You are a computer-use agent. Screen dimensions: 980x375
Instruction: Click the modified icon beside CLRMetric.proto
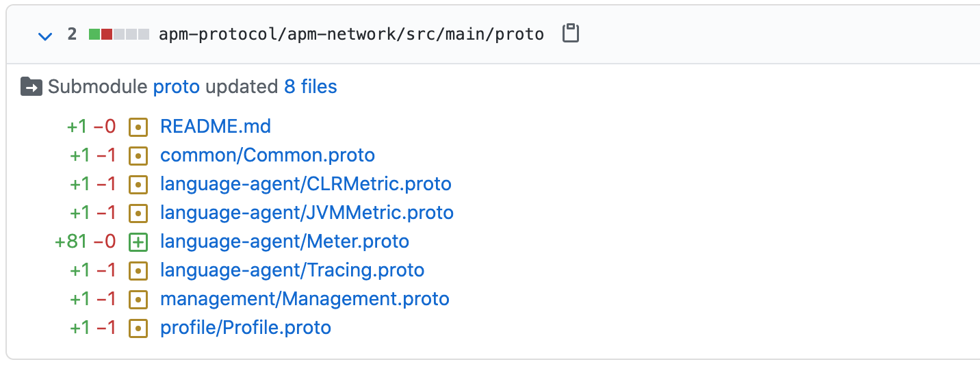138,184
